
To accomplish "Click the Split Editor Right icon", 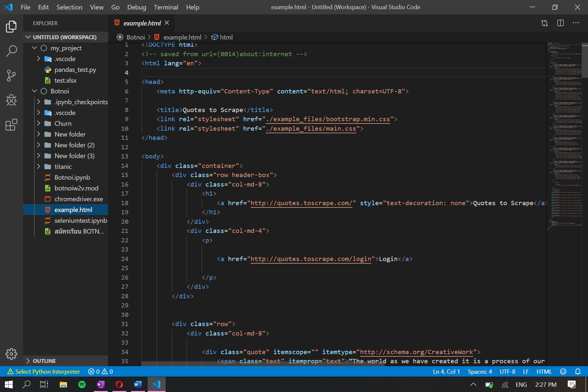I will tap(560, 23).
